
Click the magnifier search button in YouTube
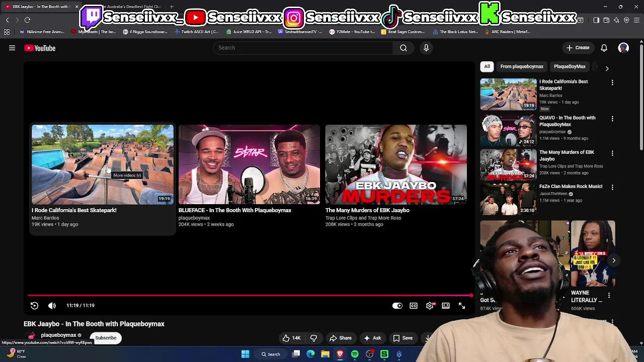404,48
